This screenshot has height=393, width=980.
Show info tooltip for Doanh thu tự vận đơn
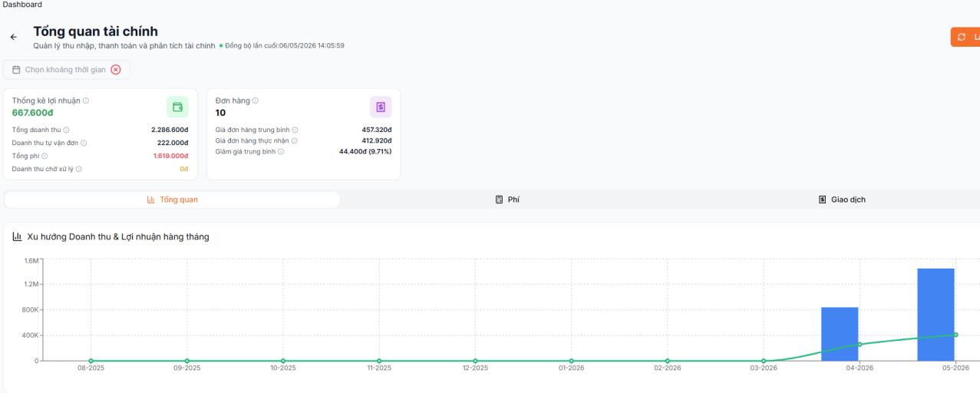(x=84, y=143)
